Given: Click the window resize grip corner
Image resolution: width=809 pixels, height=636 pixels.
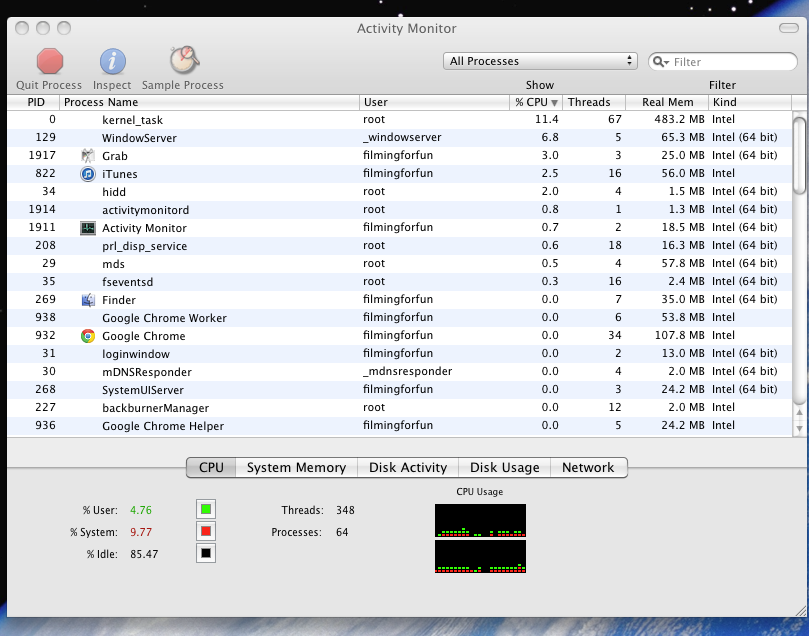Looking at the screenshot, I should point(800,611).
